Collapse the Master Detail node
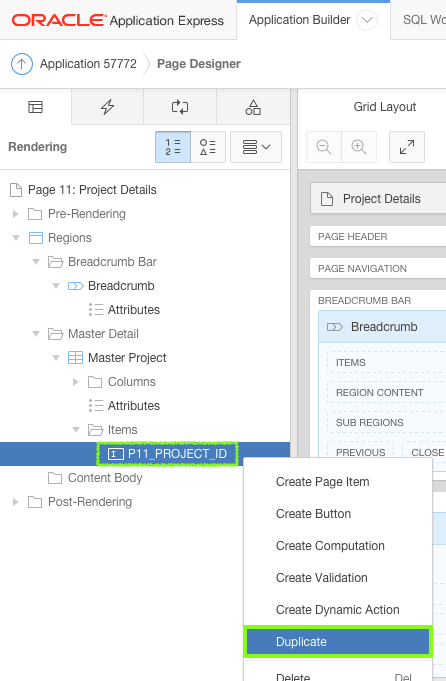 tap(36, 334)
